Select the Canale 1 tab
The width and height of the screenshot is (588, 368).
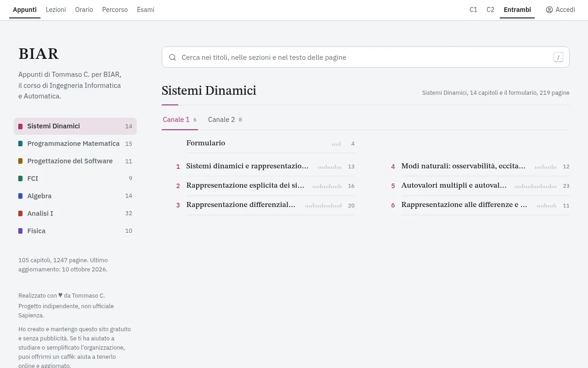coord(180,120)
